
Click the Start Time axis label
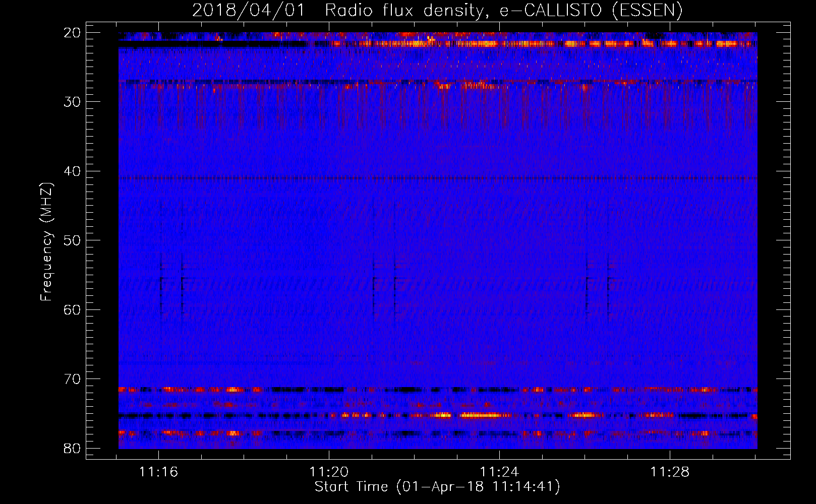[x=437, y=486]
